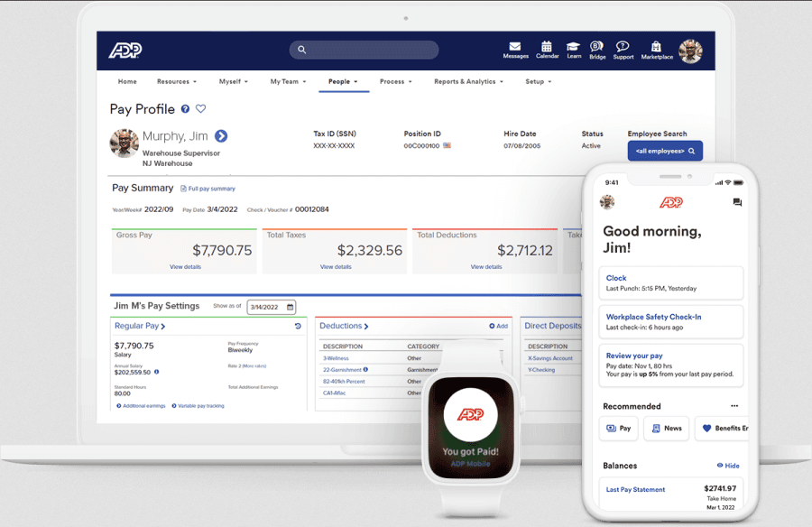Tap the profile avatar on the phone
The image size is (812, 527).
607,202
